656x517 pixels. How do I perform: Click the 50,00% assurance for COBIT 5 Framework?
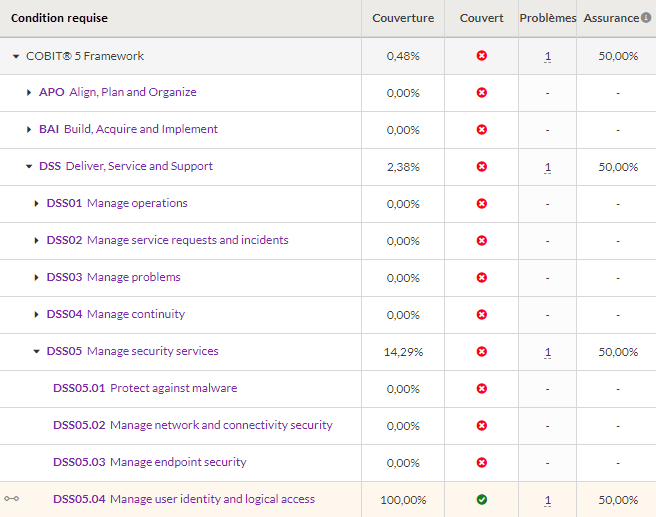(618, 56)
